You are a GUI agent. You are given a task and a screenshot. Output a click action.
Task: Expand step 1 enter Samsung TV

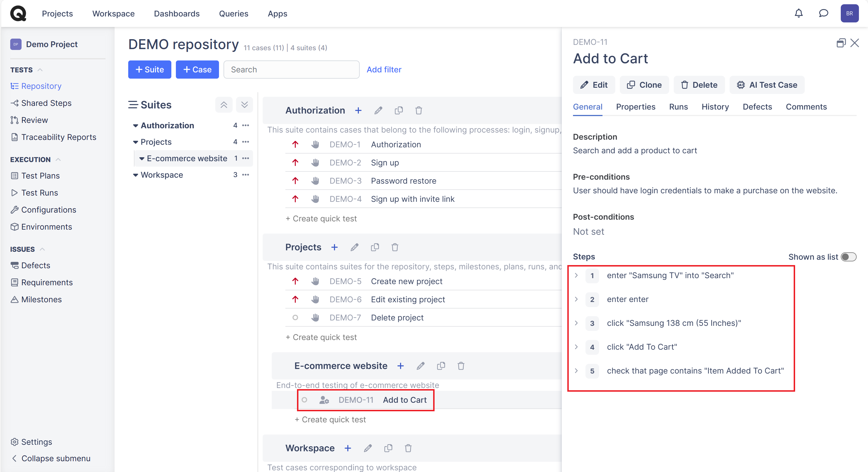[576, 275]
